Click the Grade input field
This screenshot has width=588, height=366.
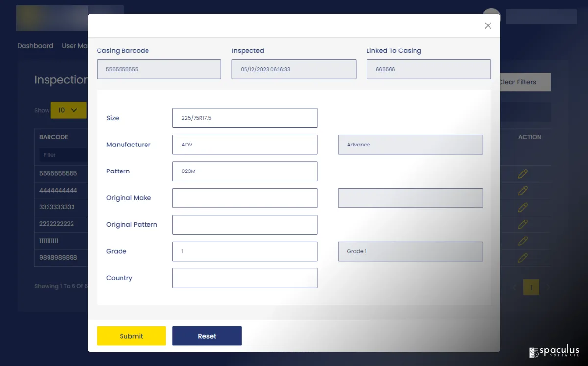(x=245, y=251)
